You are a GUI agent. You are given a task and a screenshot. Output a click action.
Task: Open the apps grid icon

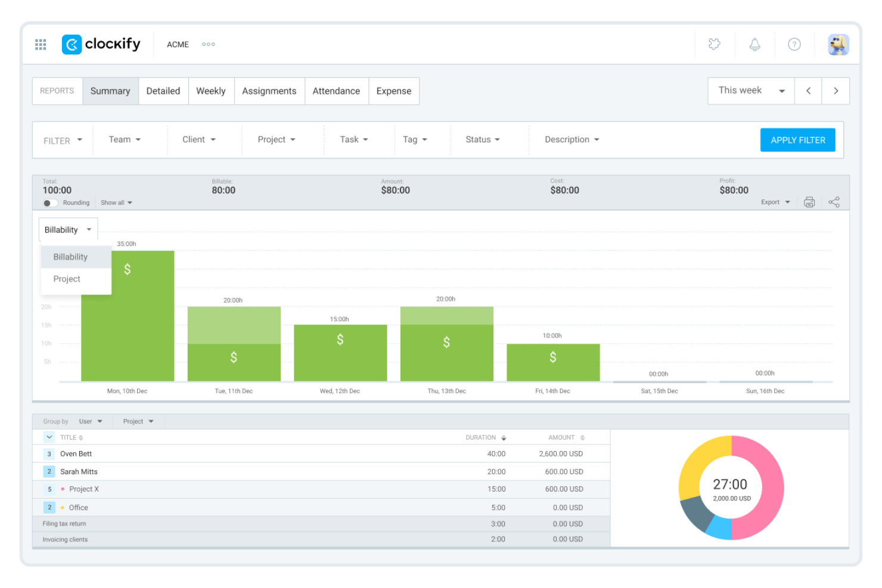coord(41,44)
